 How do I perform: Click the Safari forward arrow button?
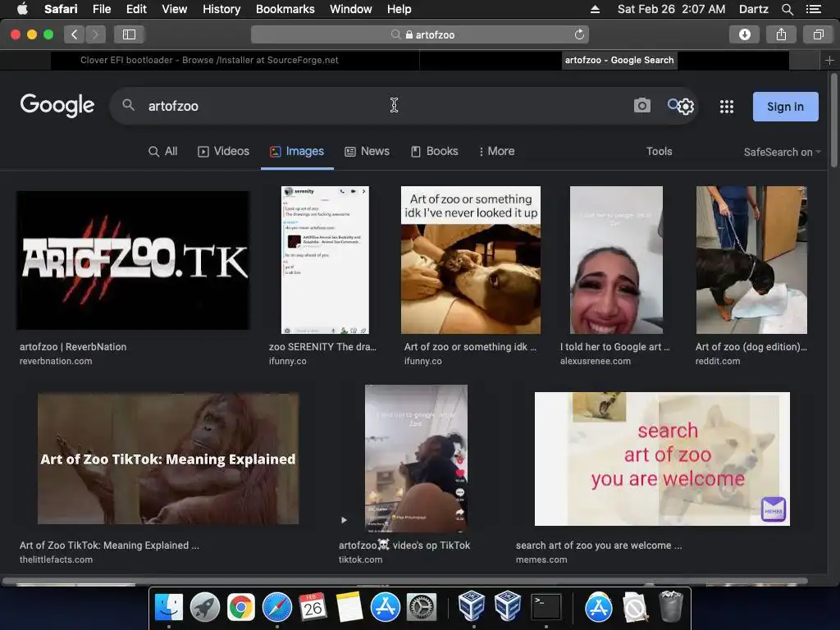[x=95, y=34]
